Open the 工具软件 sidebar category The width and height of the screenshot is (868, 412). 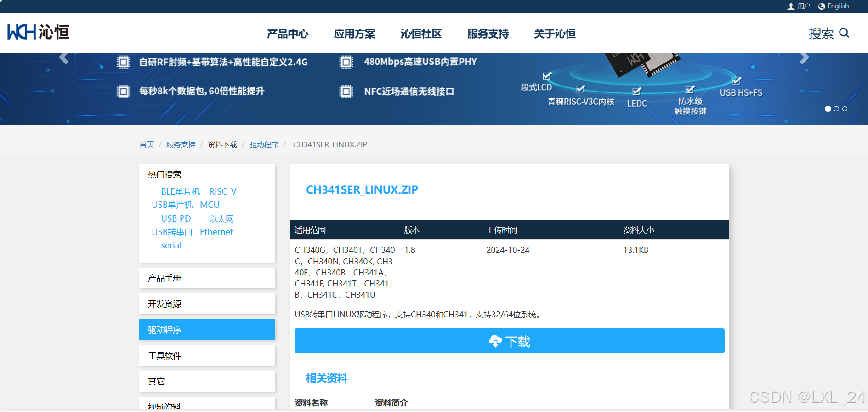pyautogui.click(x=207, y=355)
